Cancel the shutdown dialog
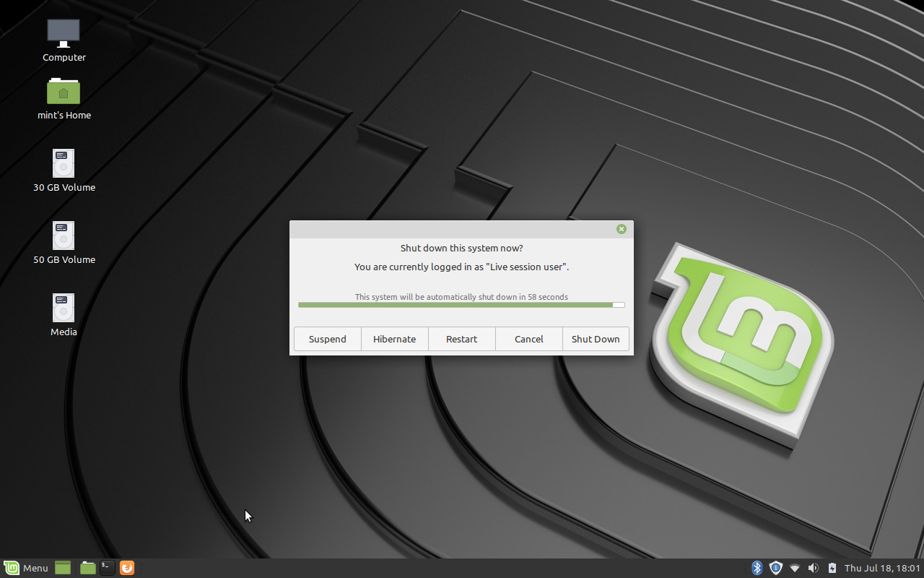Image resolution: width=924 pixels, height=578 pixels. pos(528,339)
